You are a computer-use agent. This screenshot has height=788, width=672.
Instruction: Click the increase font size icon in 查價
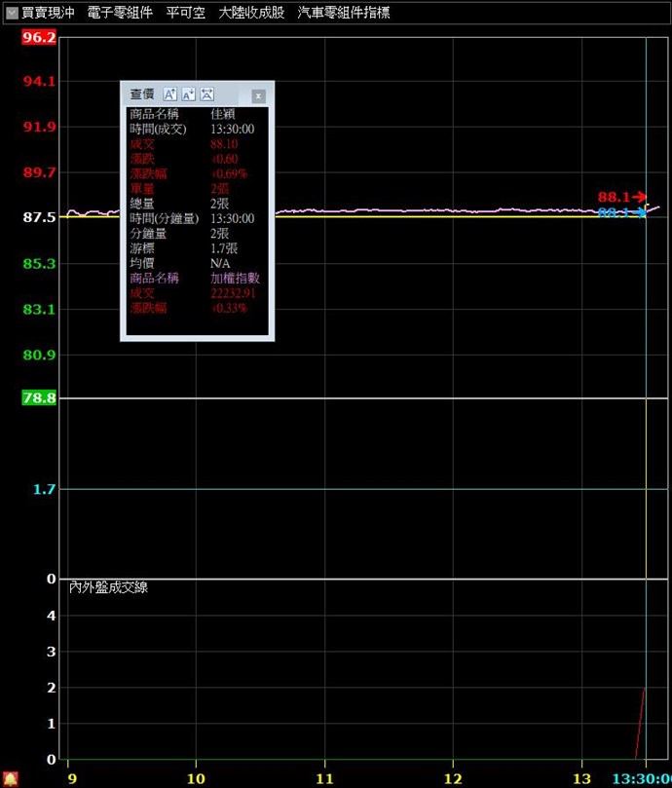(169, 94)
